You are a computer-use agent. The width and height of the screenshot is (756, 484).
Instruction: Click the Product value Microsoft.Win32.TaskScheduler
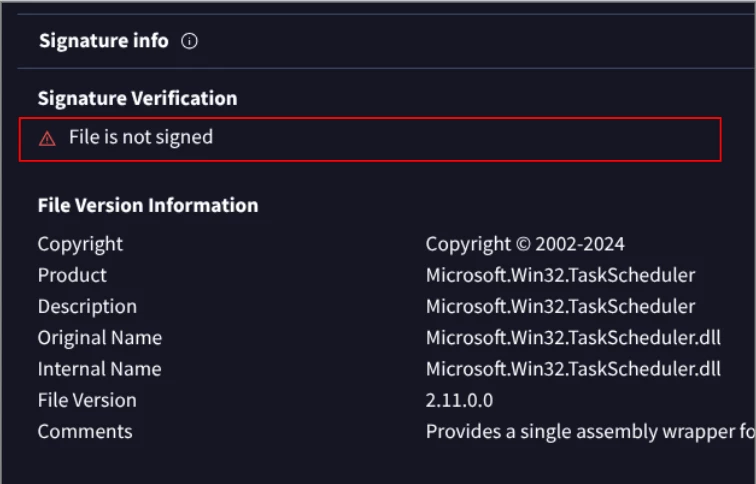(x=560, y=275)
